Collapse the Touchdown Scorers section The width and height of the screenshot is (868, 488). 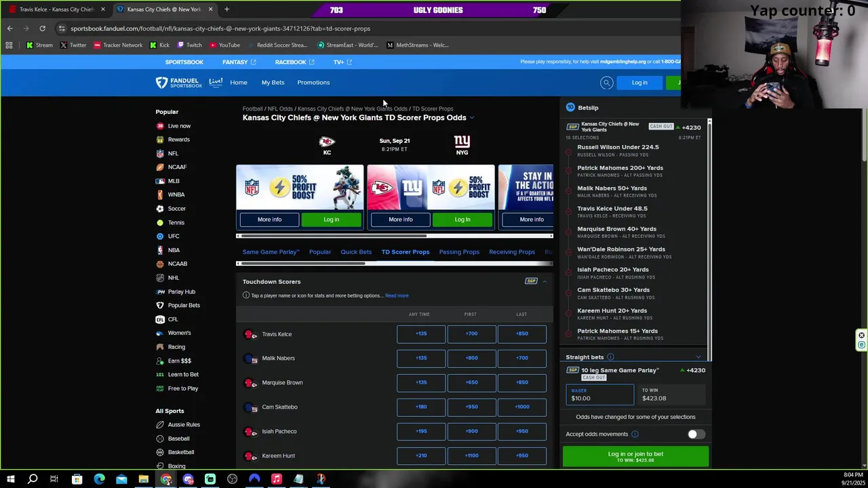(545, 281)
